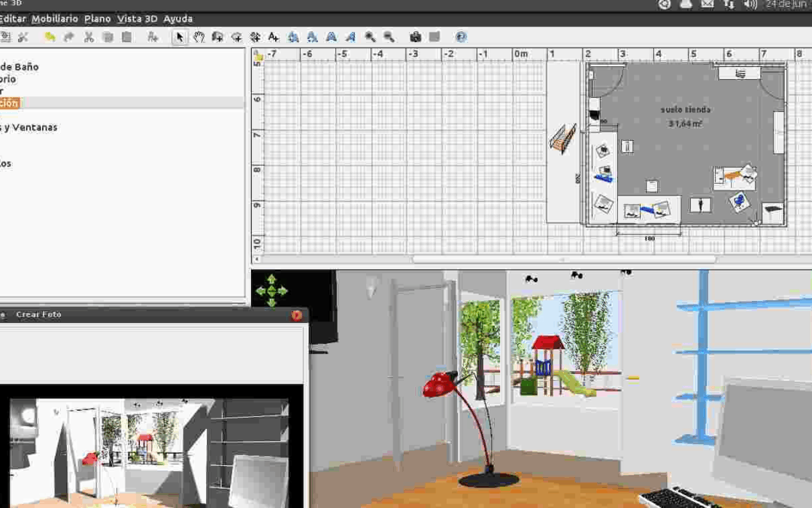Redo the action via the toolbar arrow
The image size is (812, 508).
click(69, 37)
